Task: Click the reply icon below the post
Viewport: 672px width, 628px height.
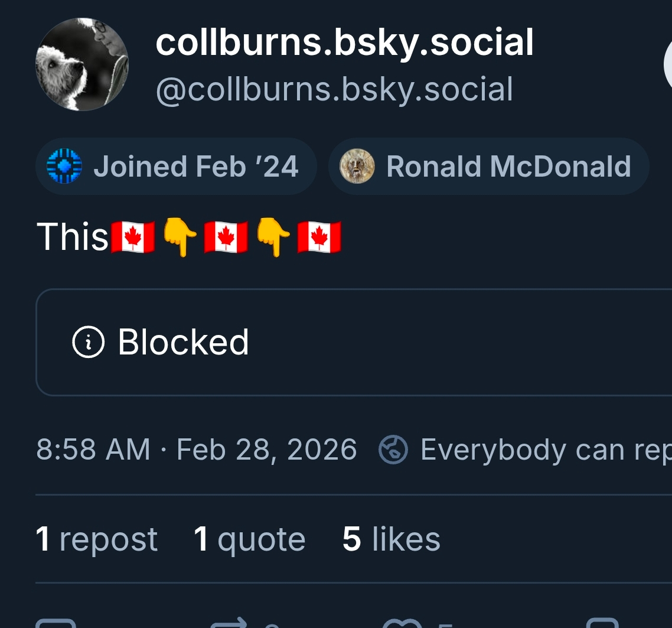Action: (x=56, y=624)
